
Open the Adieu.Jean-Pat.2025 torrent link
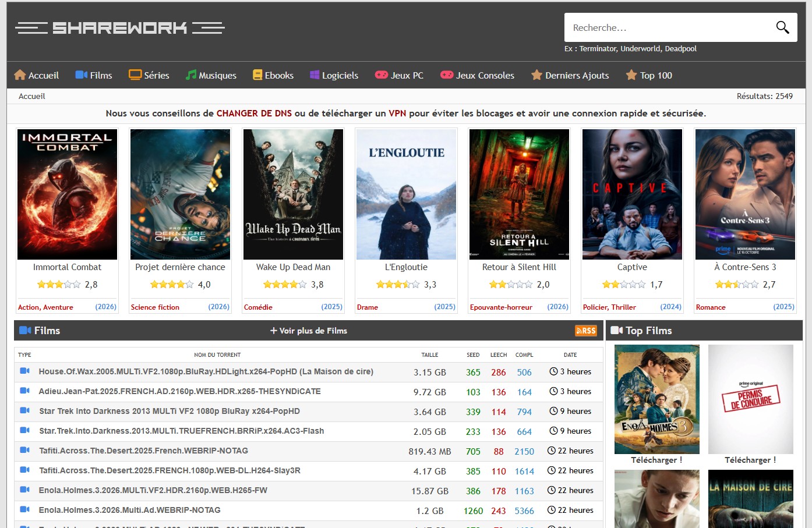[x=179, y=391]
